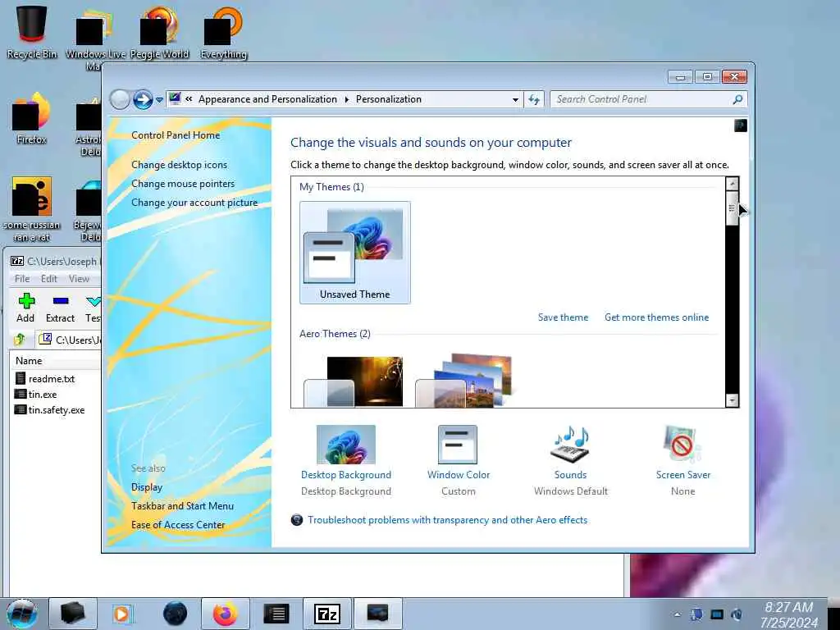This screenshot has width=840, height=630.
Task: Open the Recycle Bin desktop icon
Action: (x=32, y=32)
